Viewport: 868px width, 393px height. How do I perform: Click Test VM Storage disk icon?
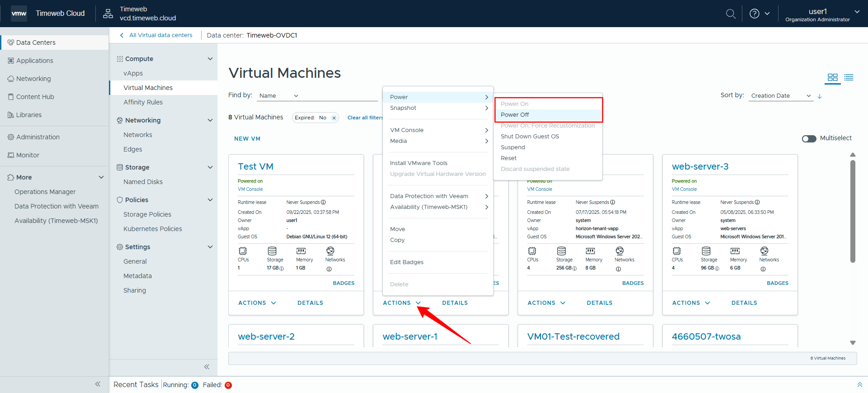click(272, 251)
